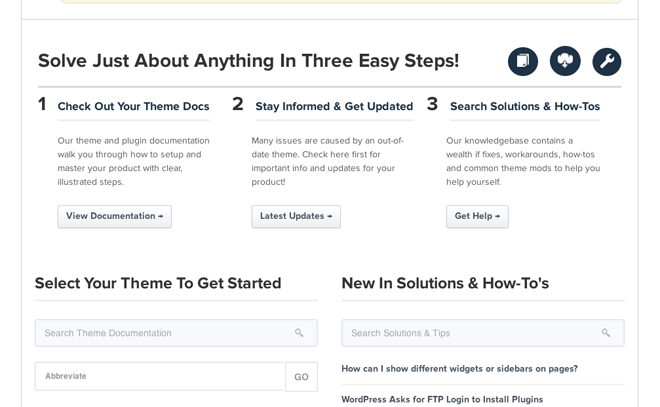This screenshot has height=407, width=660.
Task: Focus the Search Solutions & Tips field
Action: click(483, 333)
